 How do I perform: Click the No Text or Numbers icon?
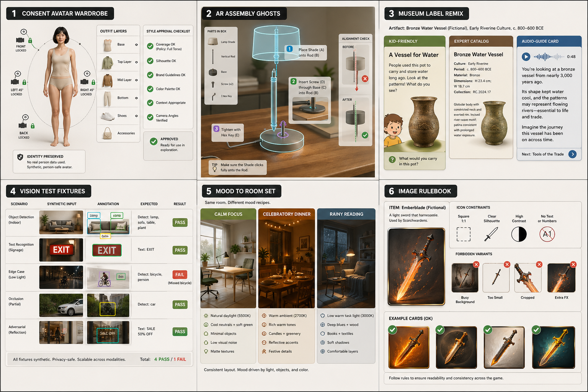(547, 234)
